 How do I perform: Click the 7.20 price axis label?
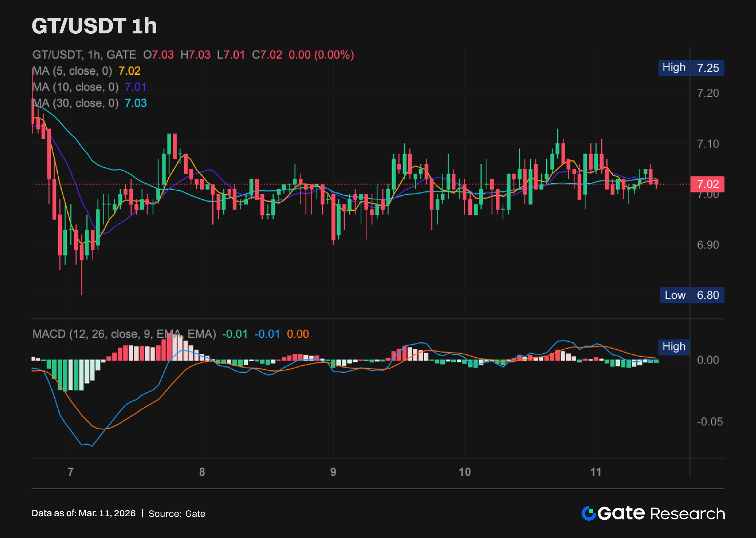[x=708, y=94]
